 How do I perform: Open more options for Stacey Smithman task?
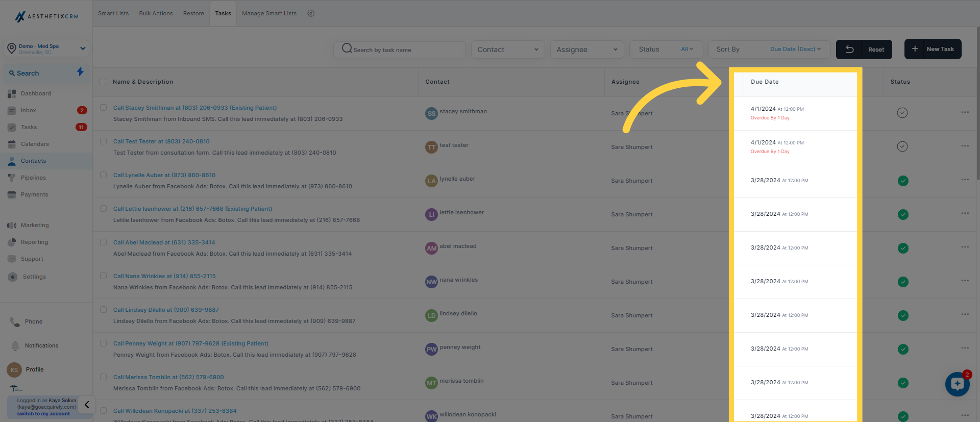(x=965, y=112)
